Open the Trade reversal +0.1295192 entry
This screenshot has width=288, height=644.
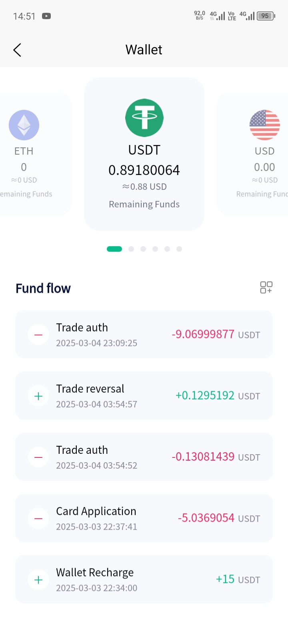[144, 396]
